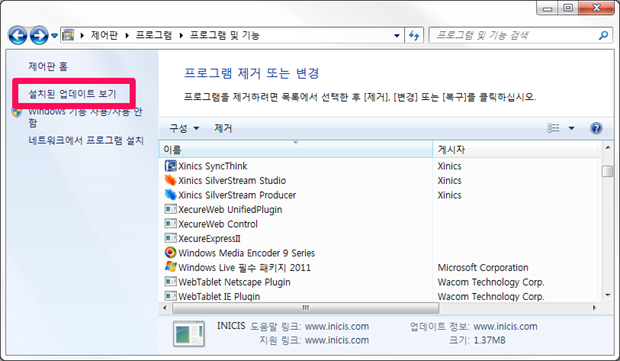Click vertical scrollbar down arrow

(x=608, y=295)
